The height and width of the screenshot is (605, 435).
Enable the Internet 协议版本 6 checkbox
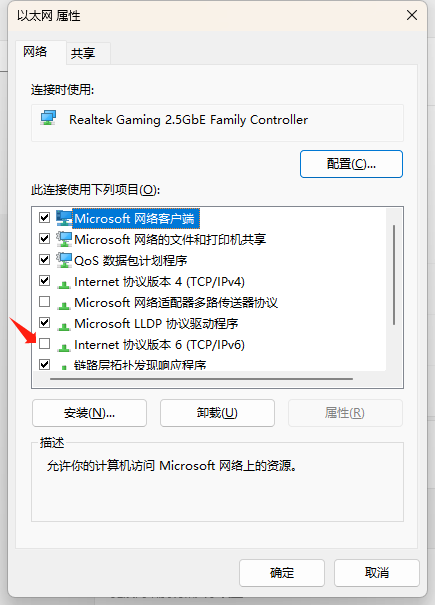(x=44, y=343)
